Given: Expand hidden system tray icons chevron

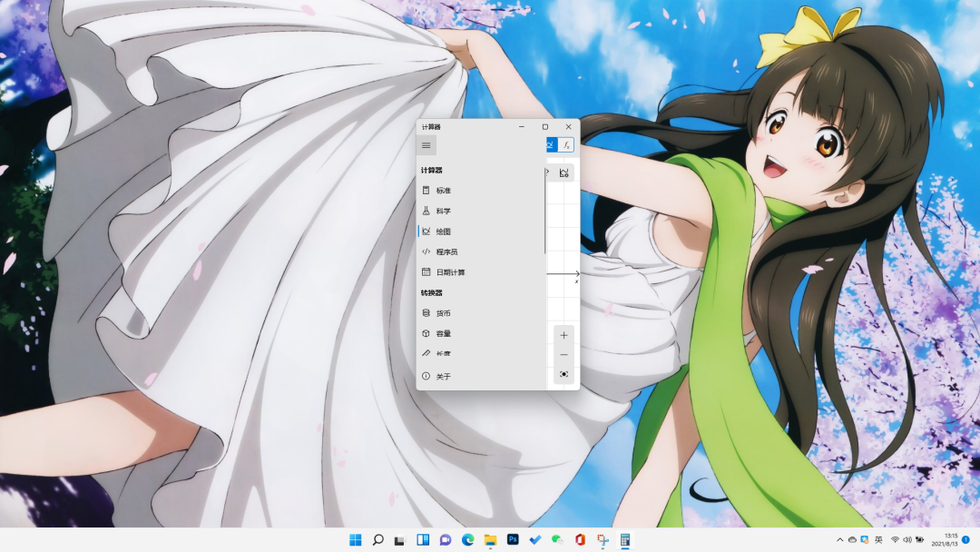Looking at the screenshot, I should (839, 540).
